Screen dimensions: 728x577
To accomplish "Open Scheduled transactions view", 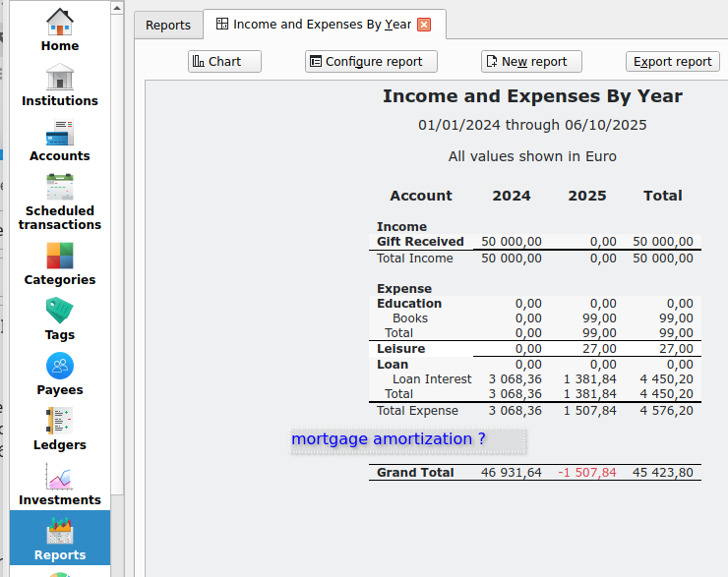I will (x=59, y=202).
